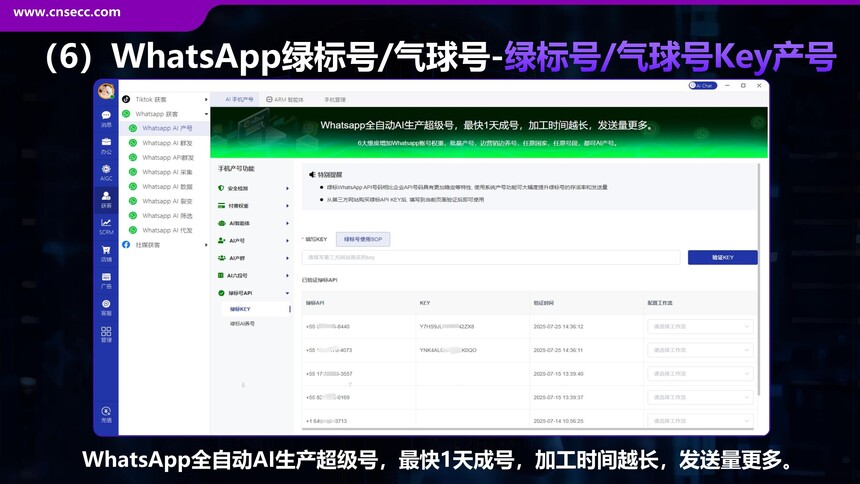
Task: Click the WhatsApp icon of Whatsapp AI 采集
Action: 133,172
